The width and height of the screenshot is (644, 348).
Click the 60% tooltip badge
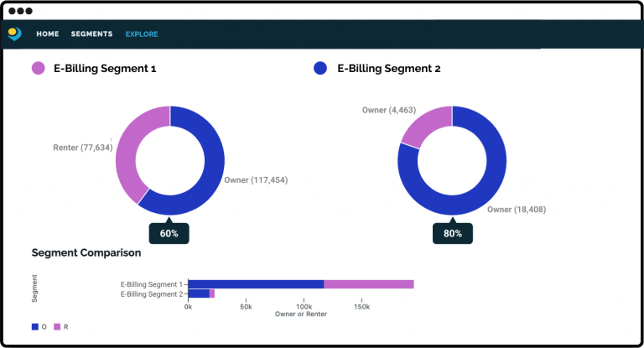[169, 233]
